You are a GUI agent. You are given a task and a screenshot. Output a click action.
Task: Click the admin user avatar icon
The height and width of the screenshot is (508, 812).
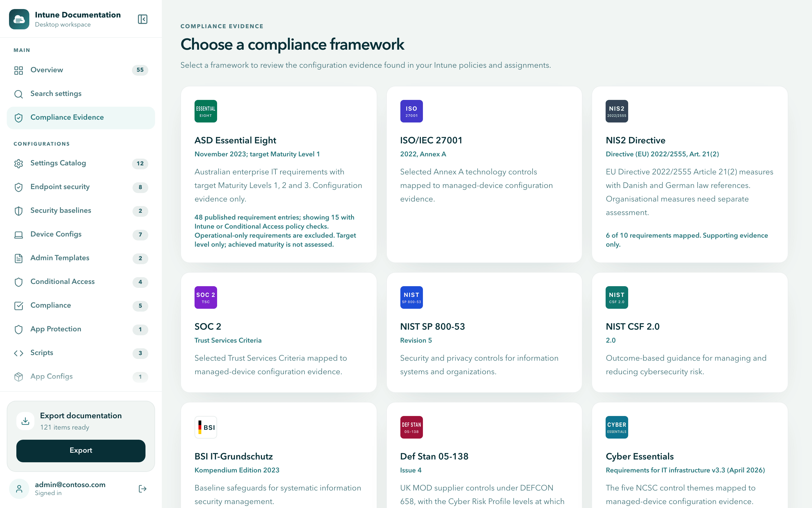tap(19, 489)
